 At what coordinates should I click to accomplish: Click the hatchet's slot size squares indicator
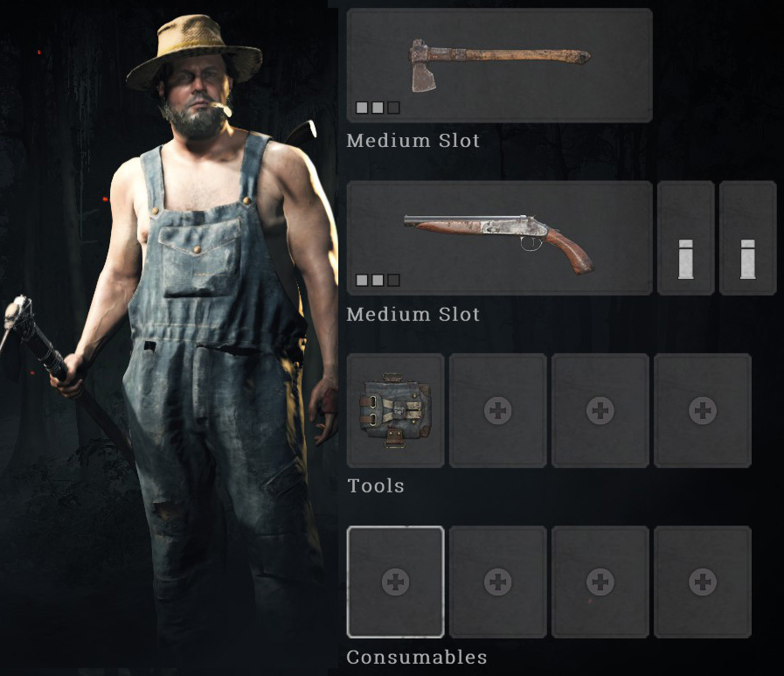click(x=378, y=108)
